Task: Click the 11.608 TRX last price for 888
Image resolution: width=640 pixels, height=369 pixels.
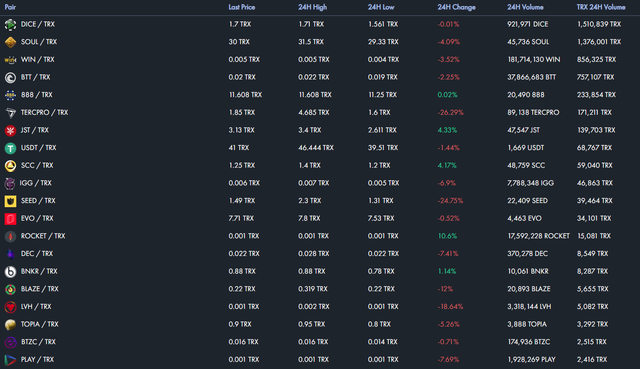Action: (x=245, y=94)
